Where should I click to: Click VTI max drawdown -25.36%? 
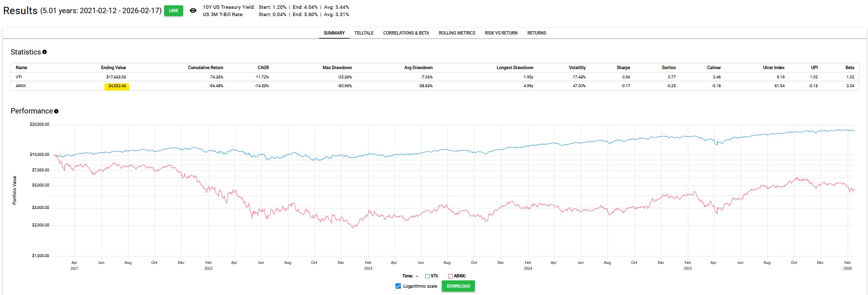click(x=345, y=77)
